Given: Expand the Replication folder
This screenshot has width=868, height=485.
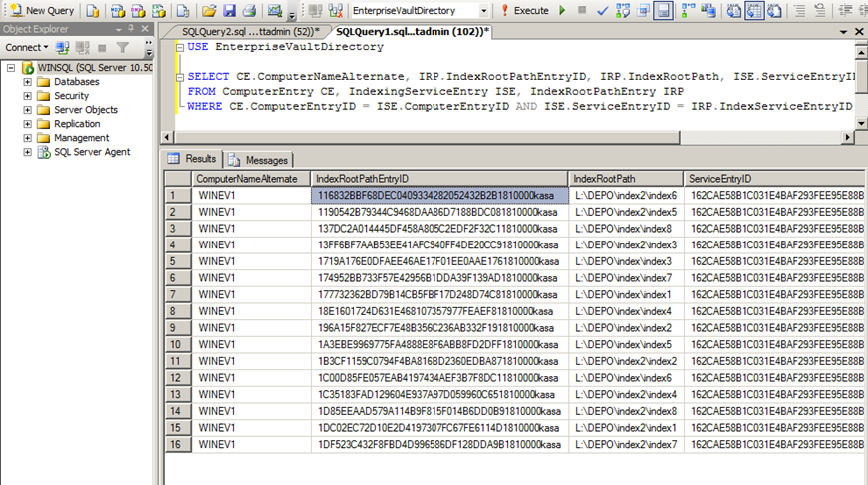Looking at the screenshot, I should (27, 124).
